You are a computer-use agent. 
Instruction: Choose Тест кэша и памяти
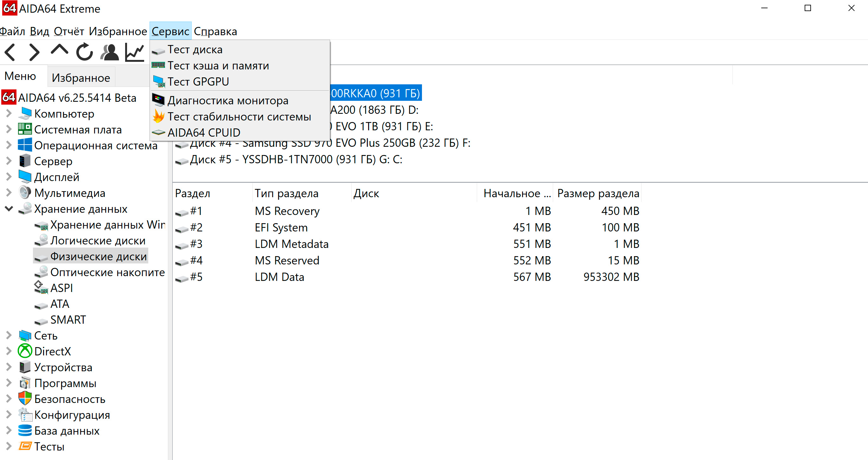[x=239, y=65]
